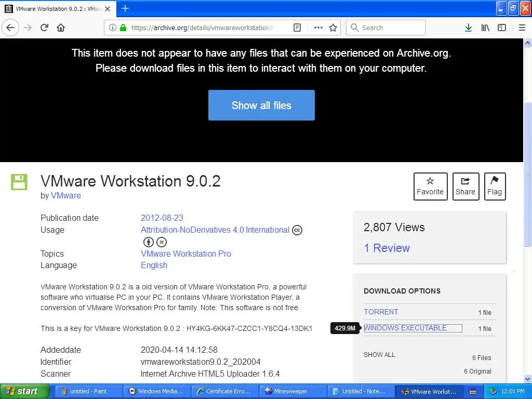Viewport: 532px width, 399px height.
Task: Show site information via the info icon
Action: 113,28
